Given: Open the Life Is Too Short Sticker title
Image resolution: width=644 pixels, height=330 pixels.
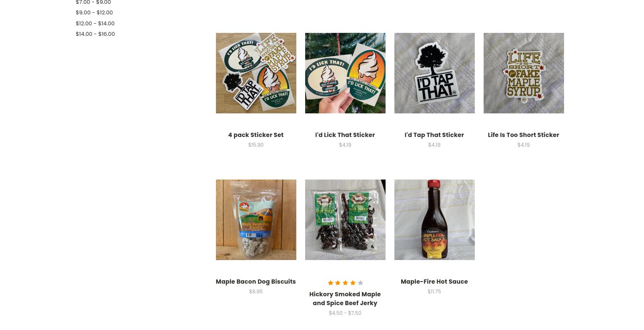Looking at the screenshot, I should tap(524, 135).
